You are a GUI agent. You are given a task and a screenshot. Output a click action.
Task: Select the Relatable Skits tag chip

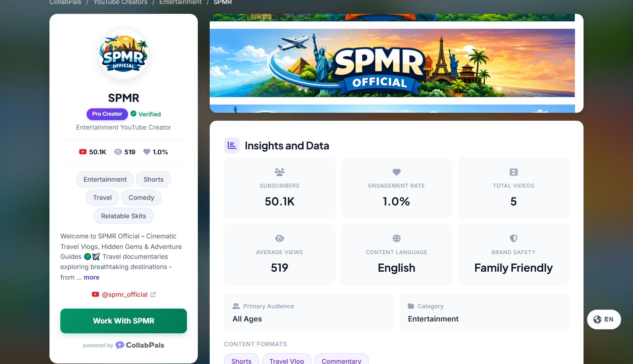[x=124, y=216]
